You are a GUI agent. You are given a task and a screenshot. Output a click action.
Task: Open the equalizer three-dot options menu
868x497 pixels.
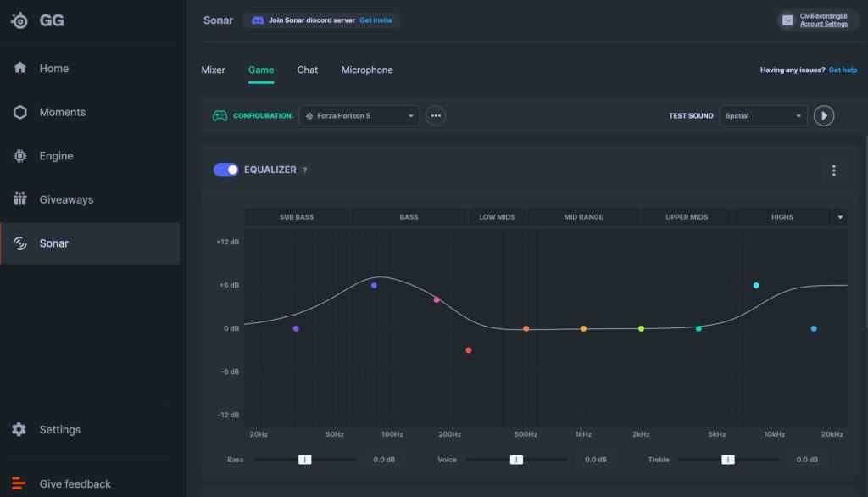pyautogui.click(x=833, y=170)
